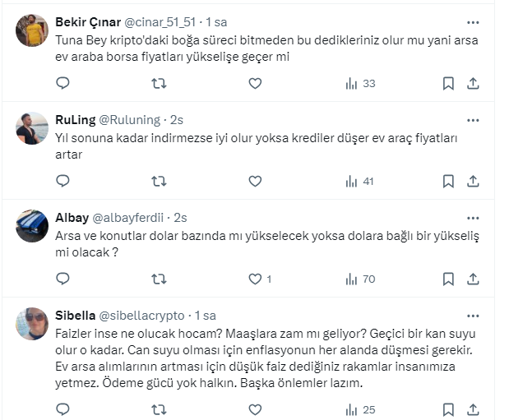Retweet Albay's tweet
The height and width of the screenshot is (420, 509).
tap(160, 279)
